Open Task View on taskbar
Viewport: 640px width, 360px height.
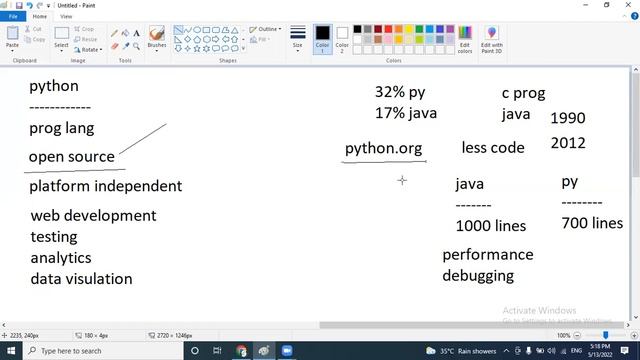(x=217, y=351)
